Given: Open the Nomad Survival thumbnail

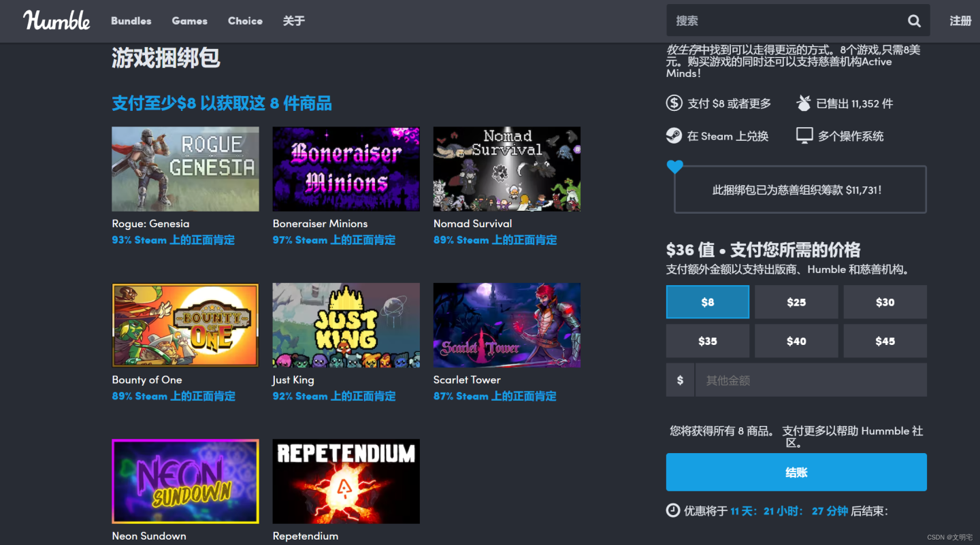Looking at the screenshot, I should coord(507,169).
